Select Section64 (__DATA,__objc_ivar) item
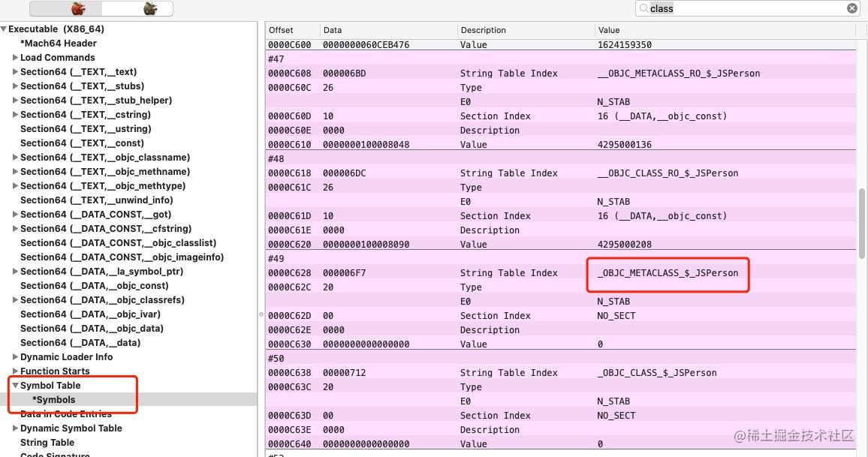This screenshot has width=868, height=457. (90, 314)
